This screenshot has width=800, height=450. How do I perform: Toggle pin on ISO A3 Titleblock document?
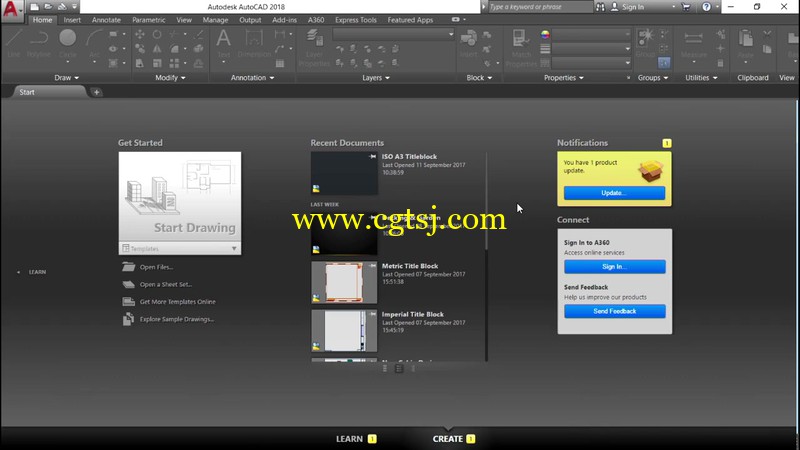[x=372, y=157]
